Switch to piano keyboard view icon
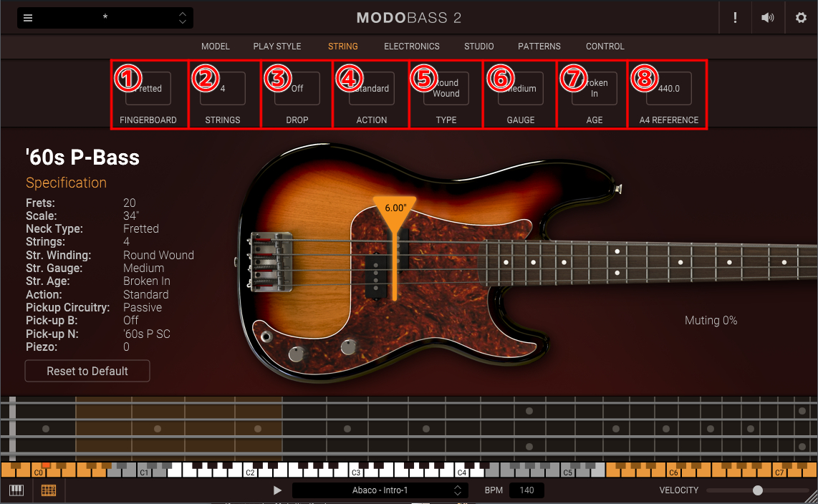 (16, 490)
